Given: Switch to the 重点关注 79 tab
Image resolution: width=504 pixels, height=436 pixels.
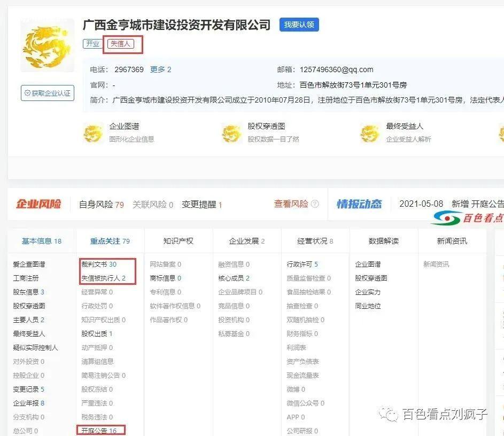Looking at the screenshot, I should click(110, 241).
